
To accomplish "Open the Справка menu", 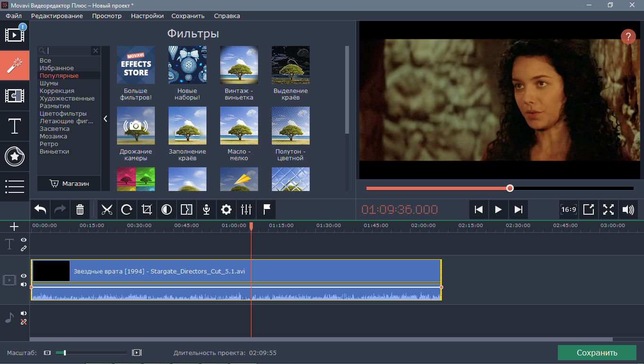I will pyautogui.click(x=227, y=16).
